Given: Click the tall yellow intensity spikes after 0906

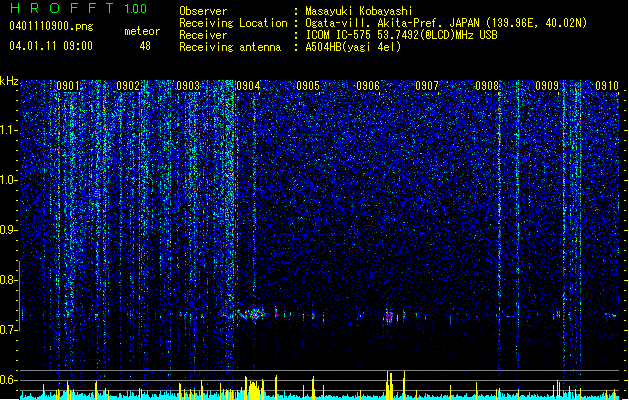Looking at the screenshot, I should pyautogui.click(x=390, y=385).
